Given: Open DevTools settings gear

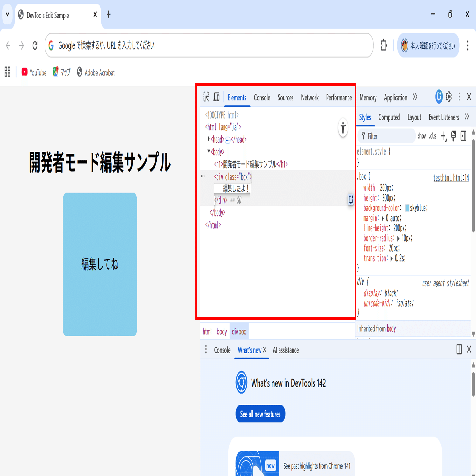Looking at the screenshot, I should pyautogui.click(x=448, y=97).
